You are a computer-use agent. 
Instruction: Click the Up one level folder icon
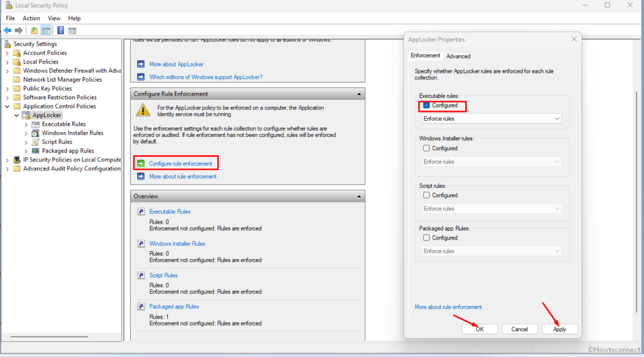pyautogui.click(x=34, y=30)
